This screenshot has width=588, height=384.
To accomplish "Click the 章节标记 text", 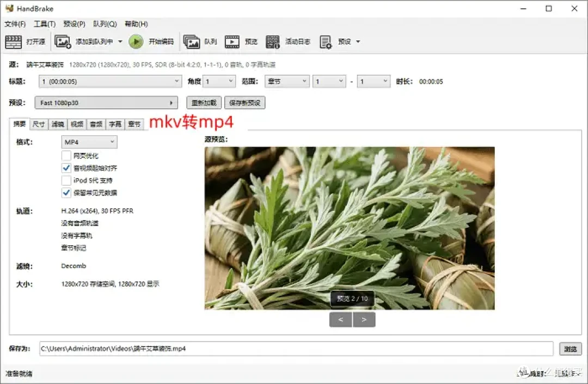I will coord(73,248).
